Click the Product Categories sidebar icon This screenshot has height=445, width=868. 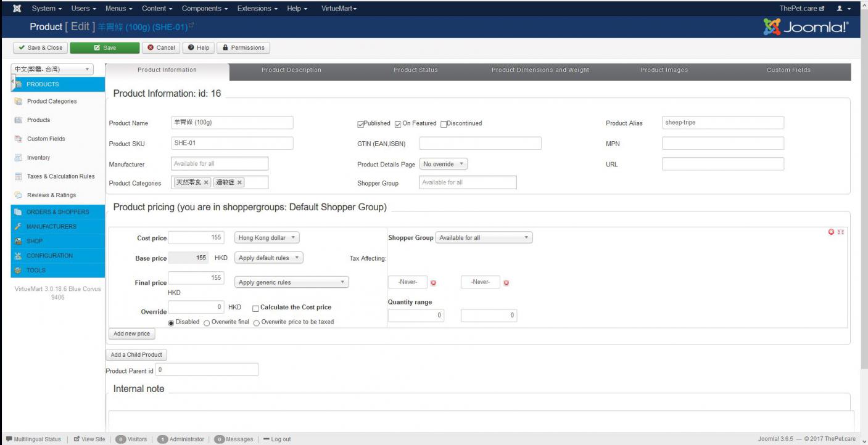pyautogui.click(x=19, y=102)
